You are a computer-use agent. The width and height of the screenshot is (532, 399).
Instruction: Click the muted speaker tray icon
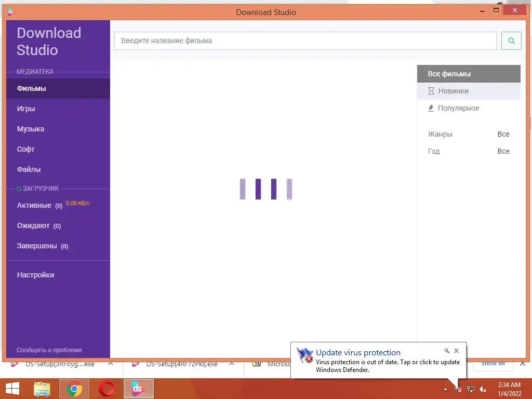[483, 389]
